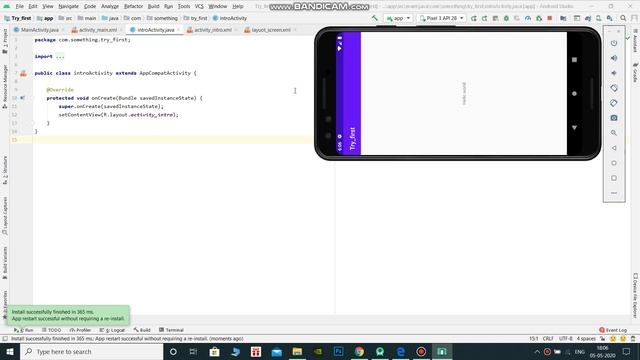Open the File menu
The height and width of the screenshot is (360, 640).
coord(20,7)
